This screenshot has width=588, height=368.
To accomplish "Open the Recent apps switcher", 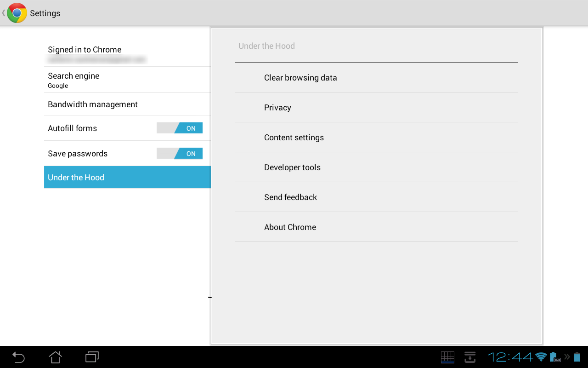I will 91,357.
